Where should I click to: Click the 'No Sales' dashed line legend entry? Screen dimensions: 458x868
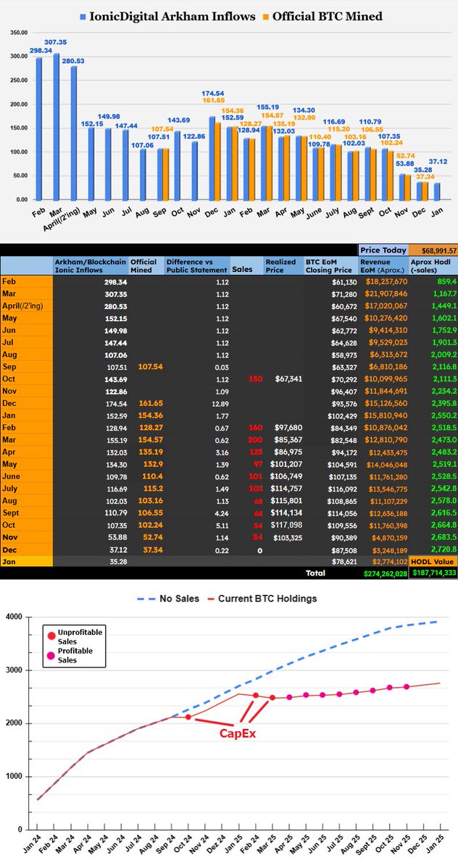(x=168, y=599)
